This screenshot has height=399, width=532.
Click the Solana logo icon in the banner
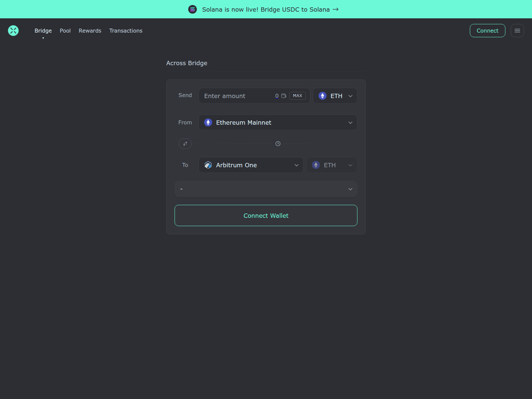coord(193,9)
